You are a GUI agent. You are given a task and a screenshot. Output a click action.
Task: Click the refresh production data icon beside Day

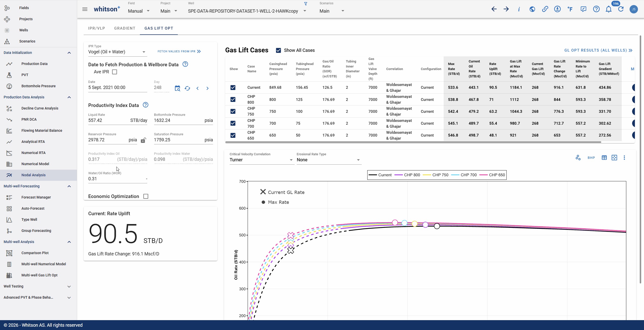coord(187,88)
